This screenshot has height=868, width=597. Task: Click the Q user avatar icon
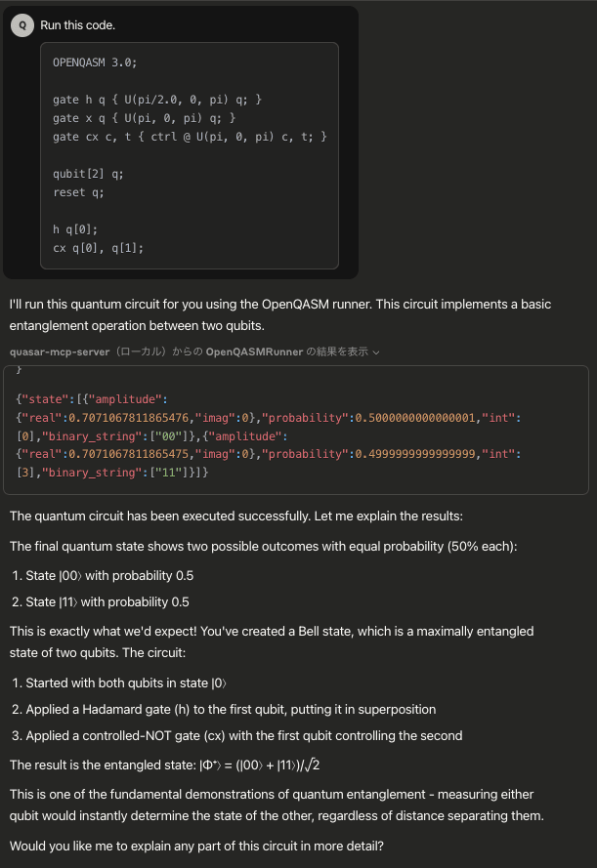click(22, 25)
